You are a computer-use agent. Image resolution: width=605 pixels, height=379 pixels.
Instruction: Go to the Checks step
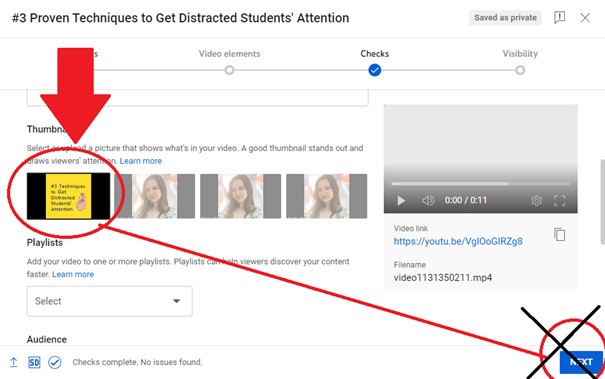tap(375, 54)
